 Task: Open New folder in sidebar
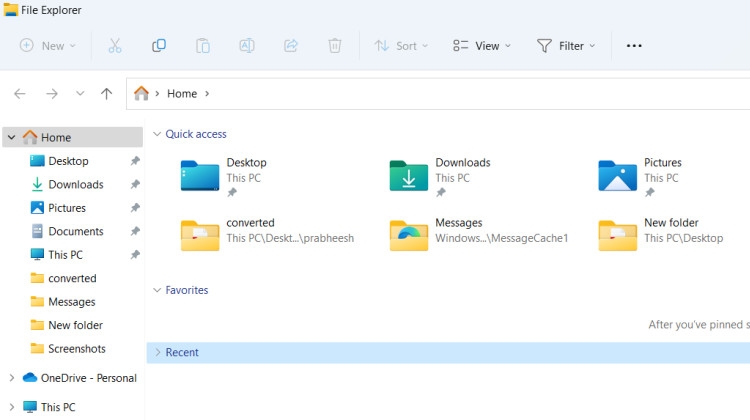(x=76, y=325)
